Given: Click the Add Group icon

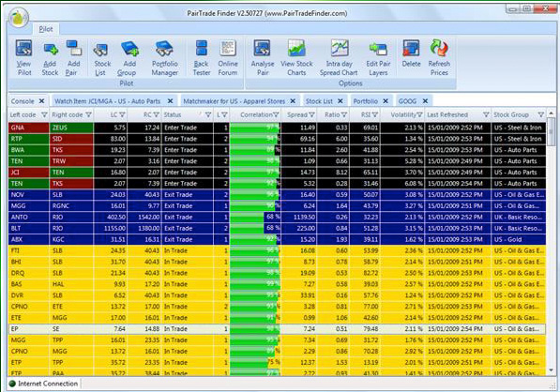Looking at the screenshot, I should pyautogui.click(x=129, y=57).
